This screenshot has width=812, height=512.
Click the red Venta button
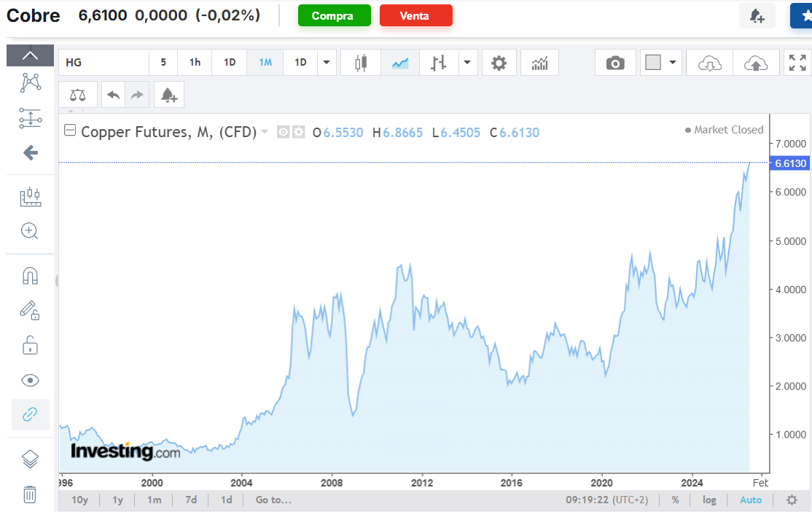click(415, 15)
